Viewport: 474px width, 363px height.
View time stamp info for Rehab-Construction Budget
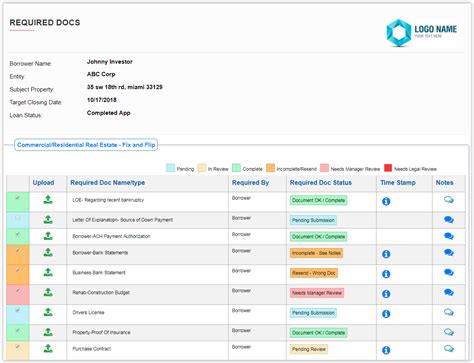tap(386, 294)
